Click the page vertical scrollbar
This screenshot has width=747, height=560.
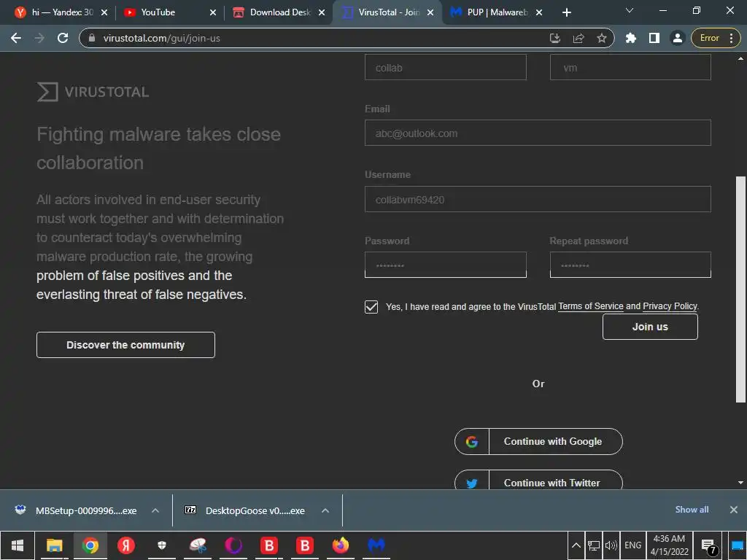[740, 289]
